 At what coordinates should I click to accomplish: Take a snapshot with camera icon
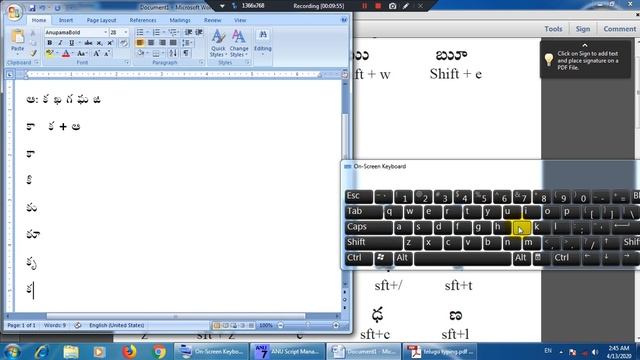pyautogui.click(x=392, y=6)
